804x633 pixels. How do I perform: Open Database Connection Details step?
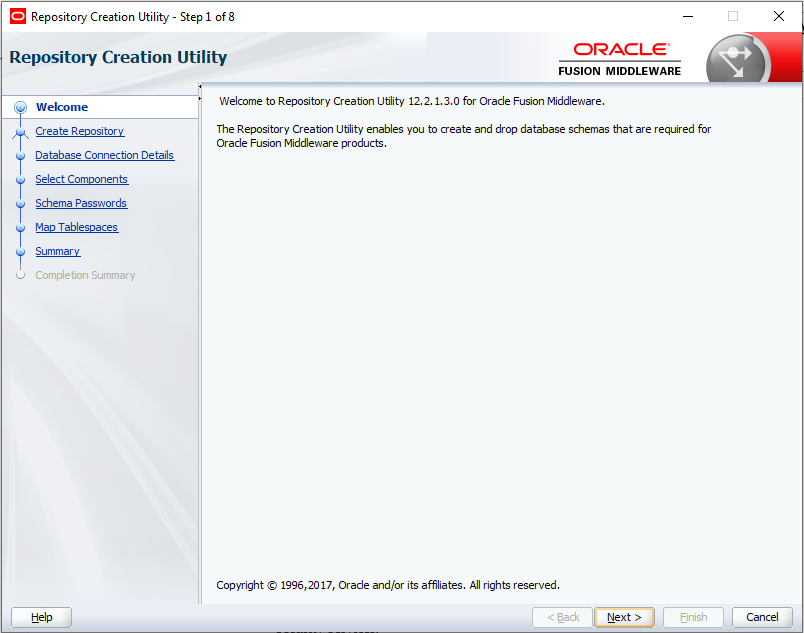tap(105, 155)
